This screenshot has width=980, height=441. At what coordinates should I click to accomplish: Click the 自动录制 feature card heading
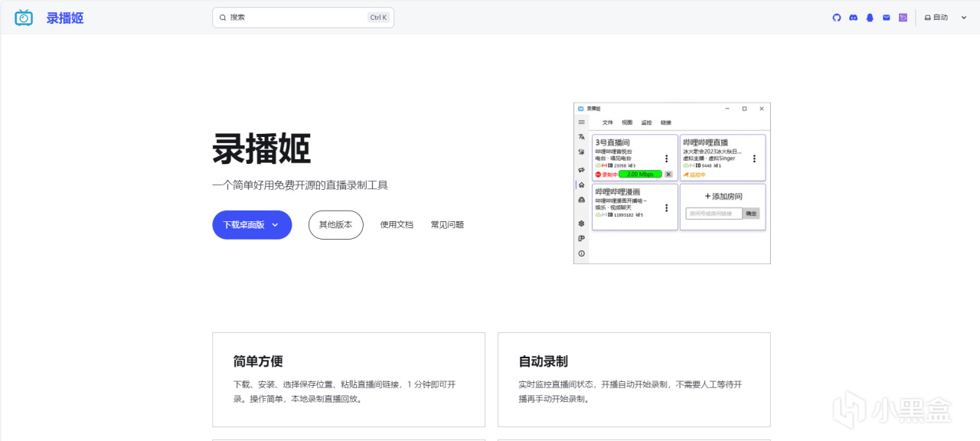[544, 361]
